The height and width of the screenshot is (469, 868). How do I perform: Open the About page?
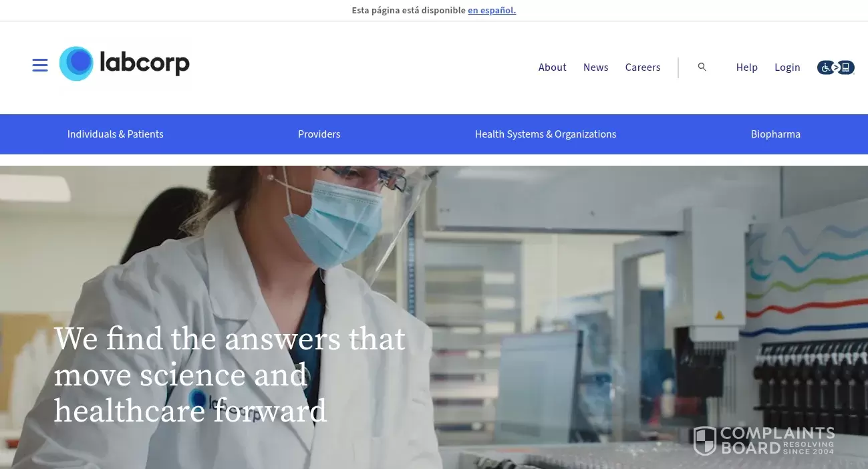(x=553, y=67)
